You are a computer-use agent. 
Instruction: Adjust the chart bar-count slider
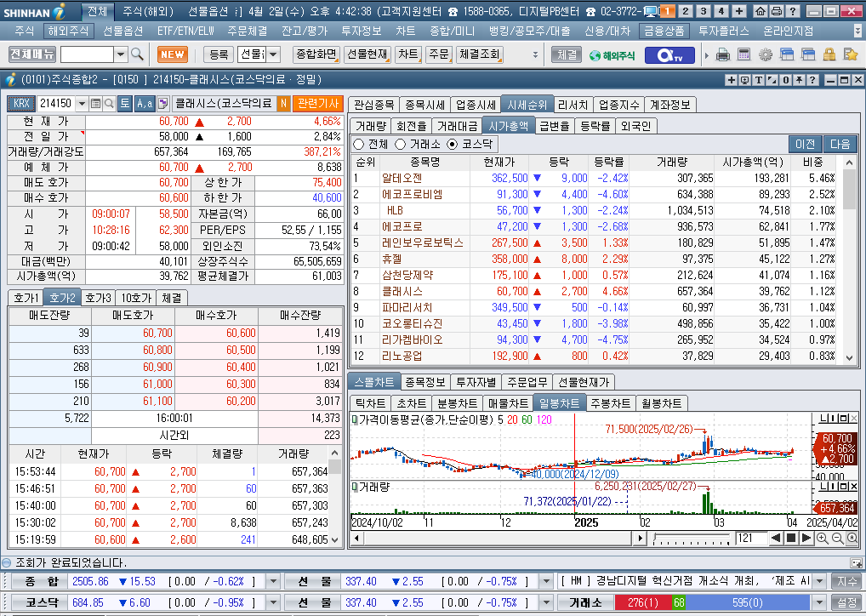pos(693,538)
